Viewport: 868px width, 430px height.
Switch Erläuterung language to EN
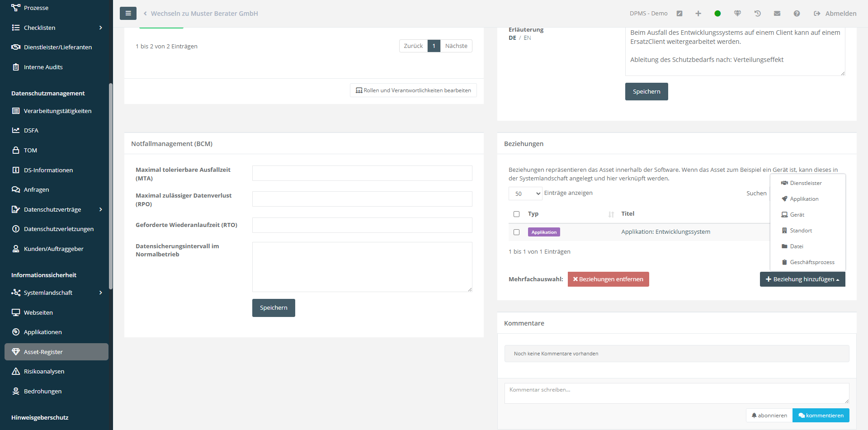(527, 38)
